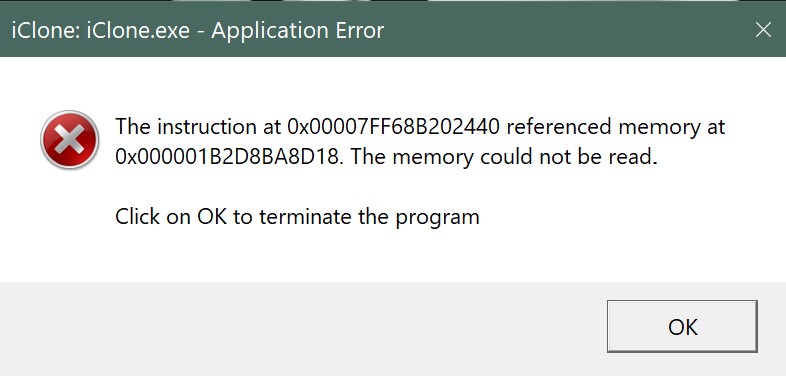Click the line Click on OK to terminate
This screenshot has width=786, height=376.
coord(297,217)
